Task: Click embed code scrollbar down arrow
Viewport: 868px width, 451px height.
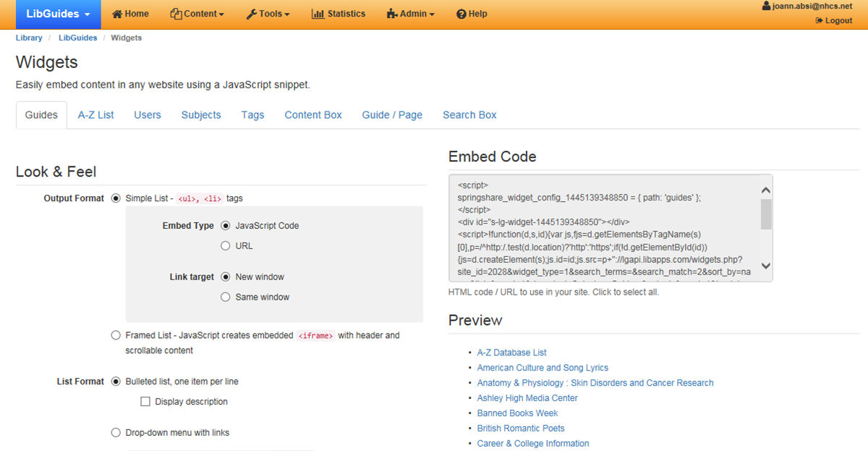Action: pos(766,266)
